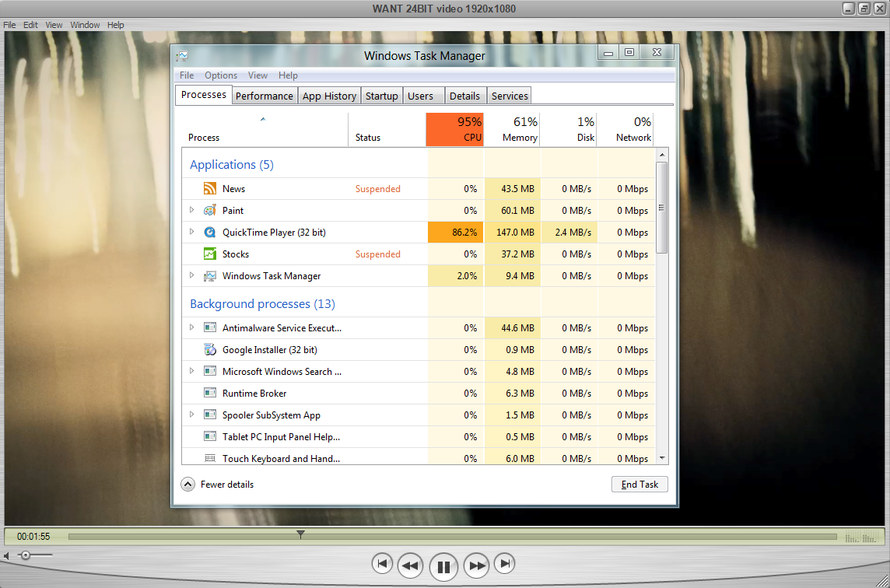Click the 00:01:55 time display
Viewport: 890px width, 588px height.
33,537
